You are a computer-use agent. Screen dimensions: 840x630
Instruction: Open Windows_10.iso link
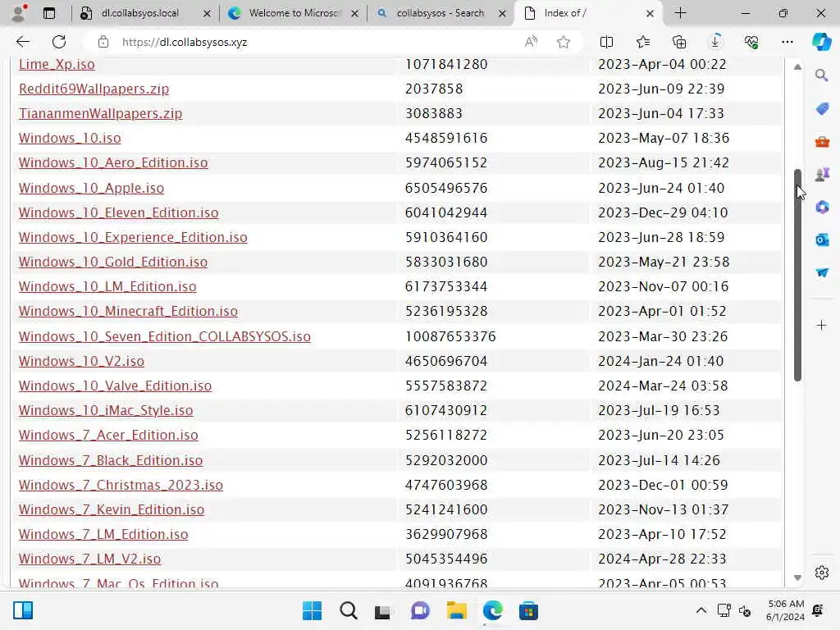pyautogui.click(x=70, y=138)
